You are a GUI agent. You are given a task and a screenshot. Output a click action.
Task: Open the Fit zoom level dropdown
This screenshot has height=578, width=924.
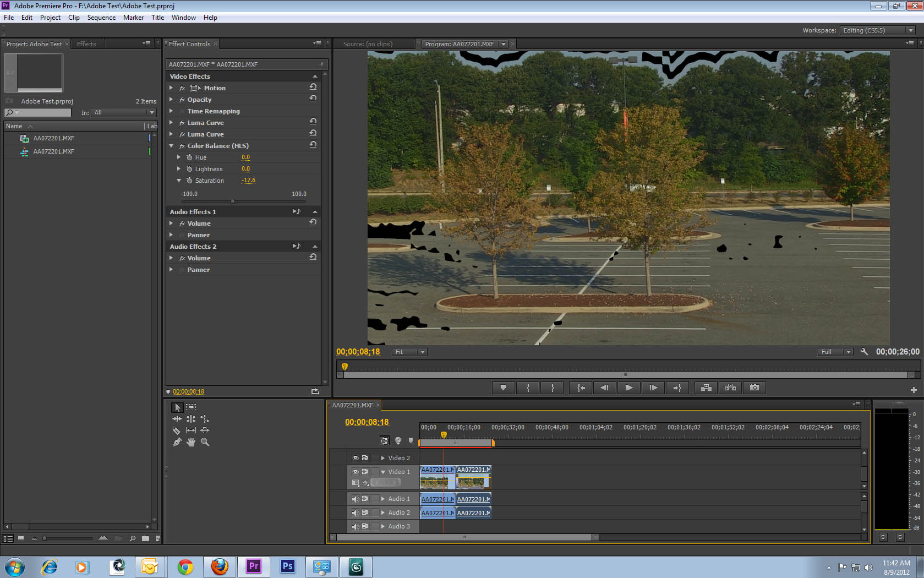point(410,352)
